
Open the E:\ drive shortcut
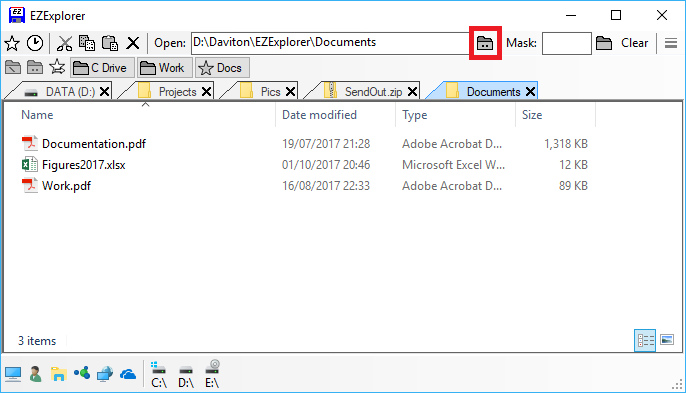pos(213,375)
